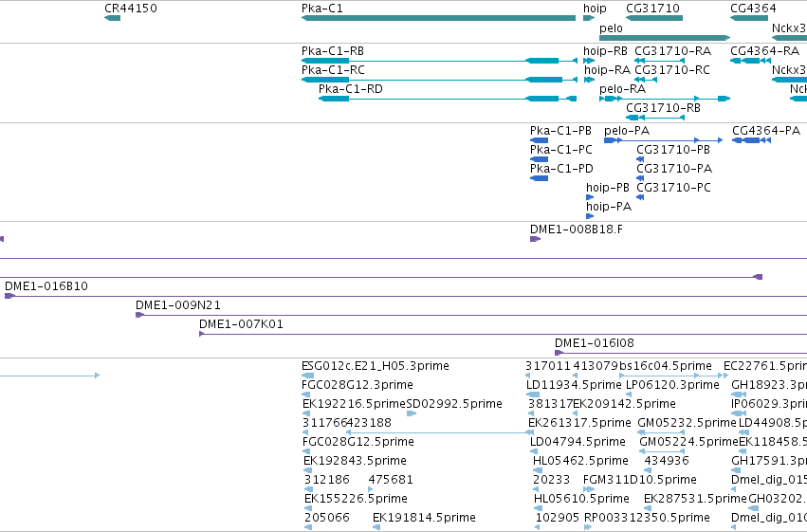This screenshot has height=532, width=807.
Task: Click the DME1-016B10 clone label
Action: click(46, 286)
